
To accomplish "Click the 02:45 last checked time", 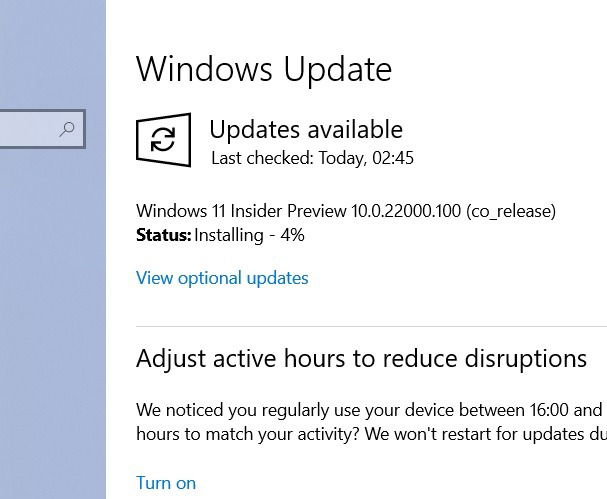I will (393, 158).
